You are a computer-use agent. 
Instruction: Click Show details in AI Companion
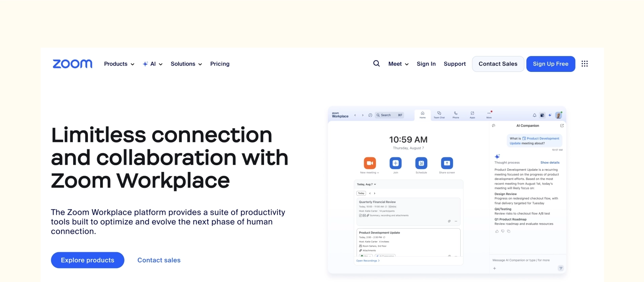click(550, 162)
